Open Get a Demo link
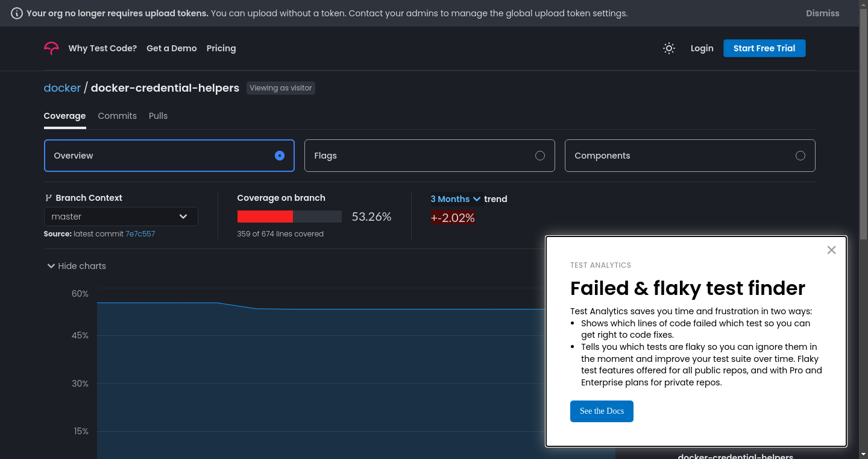Viewport: 868px width, 459px height. pos(172,48)
